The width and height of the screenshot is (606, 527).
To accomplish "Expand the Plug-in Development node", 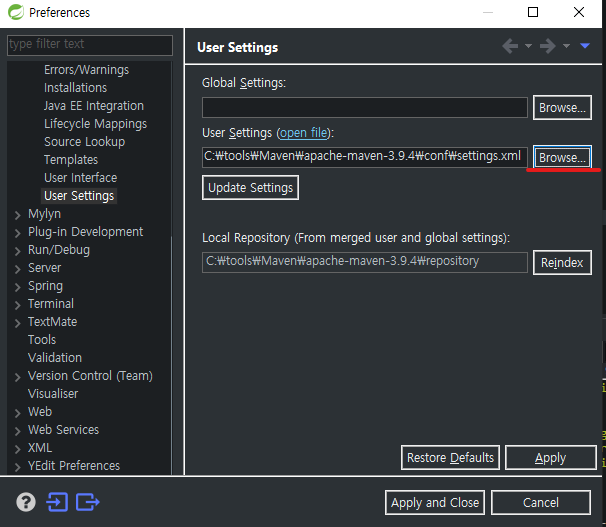I will point(17,233).
